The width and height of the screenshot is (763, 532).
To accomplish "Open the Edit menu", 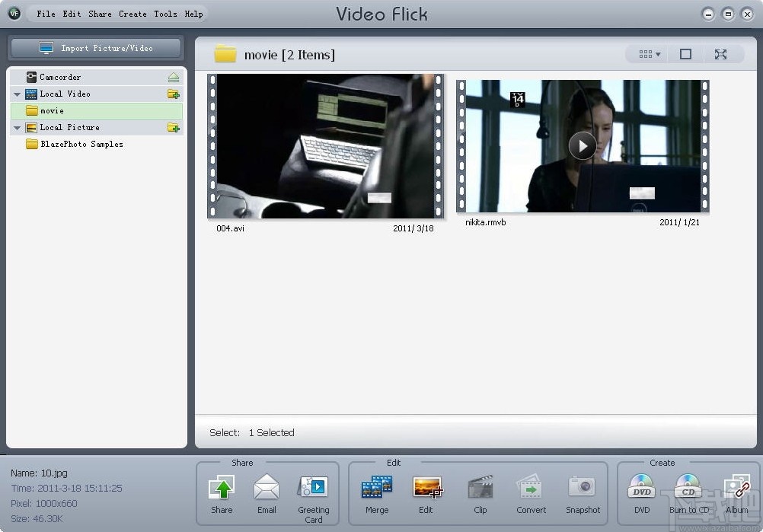I will (72, 14).
